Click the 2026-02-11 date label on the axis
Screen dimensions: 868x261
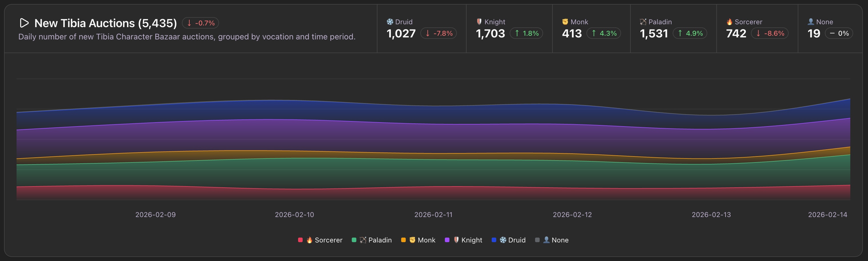click(x=433, y=215)
